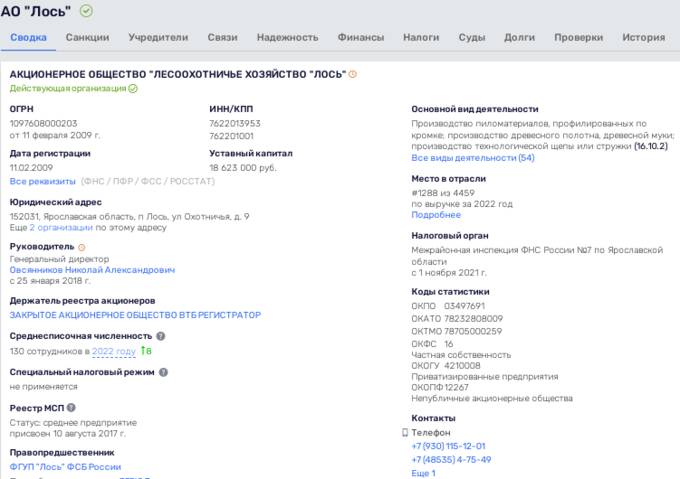
Task: Open the Все реквизиты link
Action: [x=42, y=181]
